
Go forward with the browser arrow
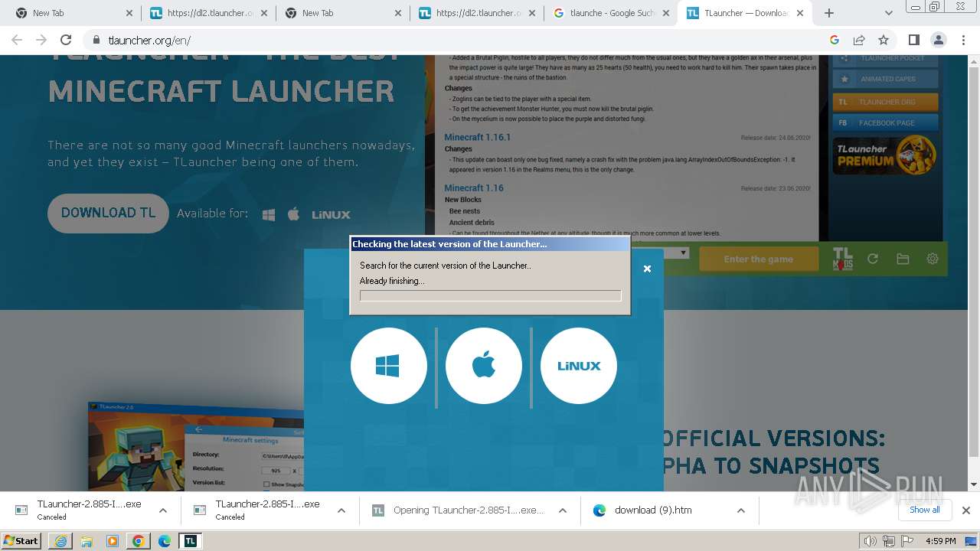point(41,41)
